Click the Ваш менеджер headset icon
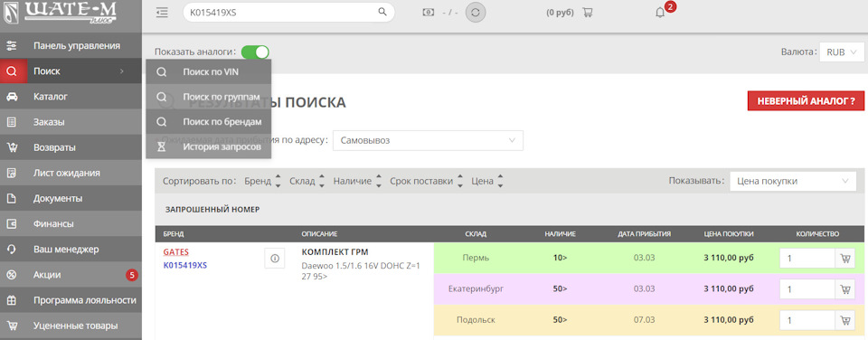Viewport: 868px width, 340px height. coord(11,250)
